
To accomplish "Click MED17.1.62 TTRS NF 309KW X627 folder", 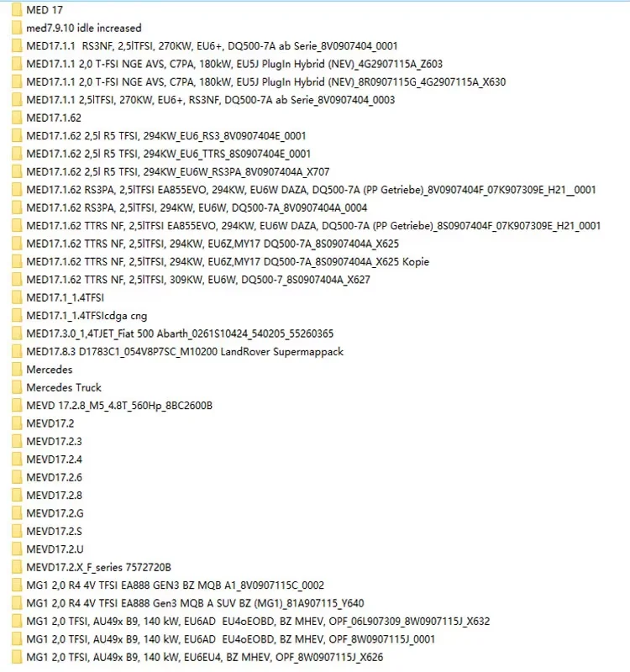I will (x=198, y=280).
